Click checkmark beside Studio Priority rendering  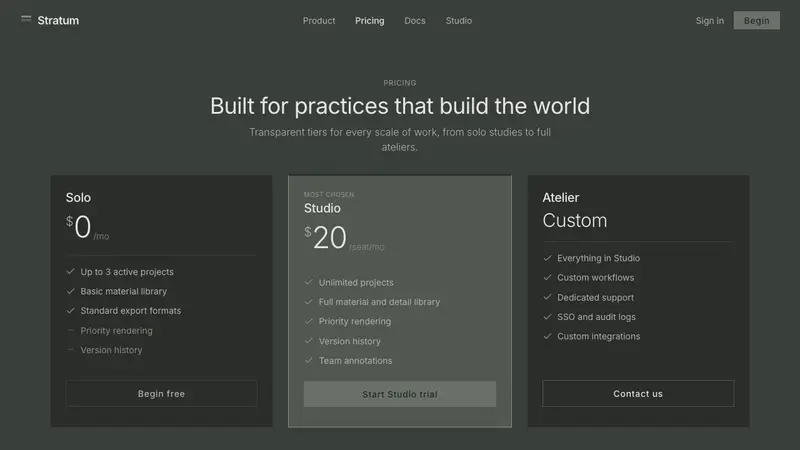pyautogui.click(x=309, y=321)
